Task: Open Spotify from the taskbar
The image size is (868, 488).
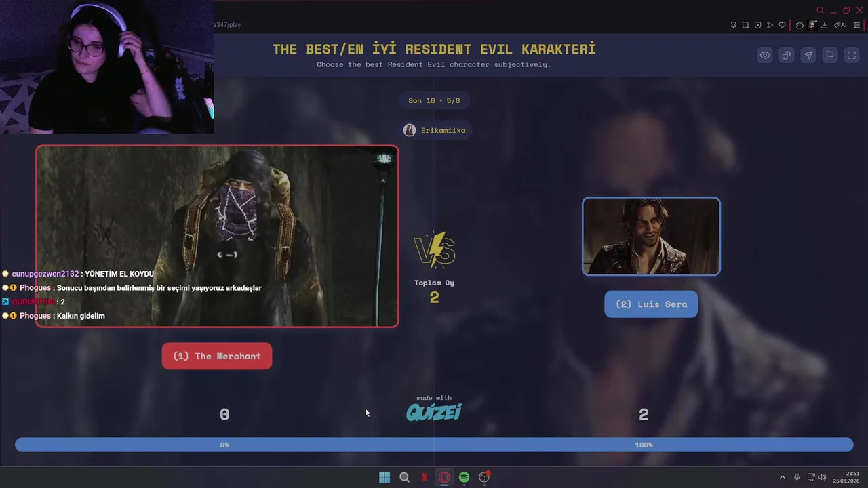Action: 464,477
